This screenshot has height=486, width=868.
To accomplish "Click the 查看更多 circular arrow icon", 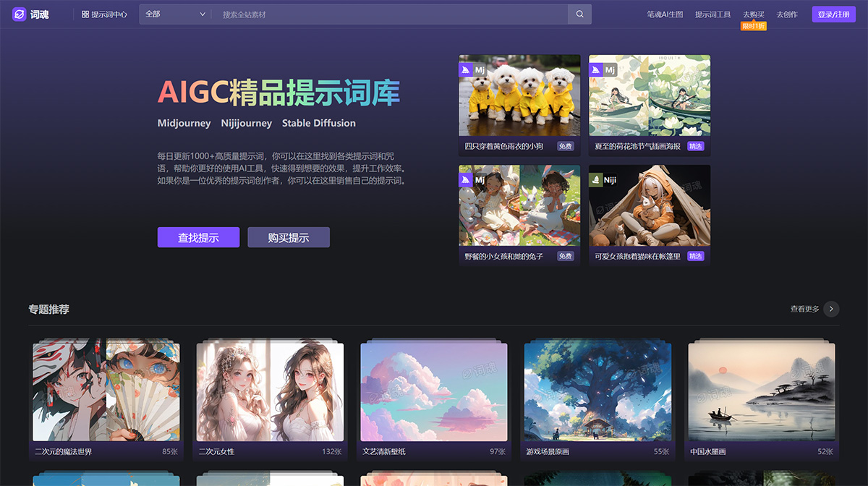I will 830,309.
